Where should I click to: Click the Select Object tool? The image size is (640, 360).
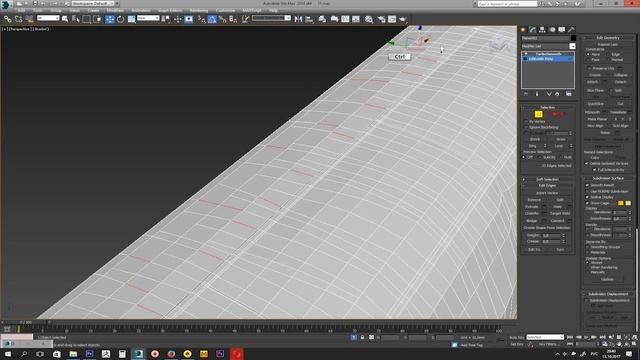coord(65,19)
